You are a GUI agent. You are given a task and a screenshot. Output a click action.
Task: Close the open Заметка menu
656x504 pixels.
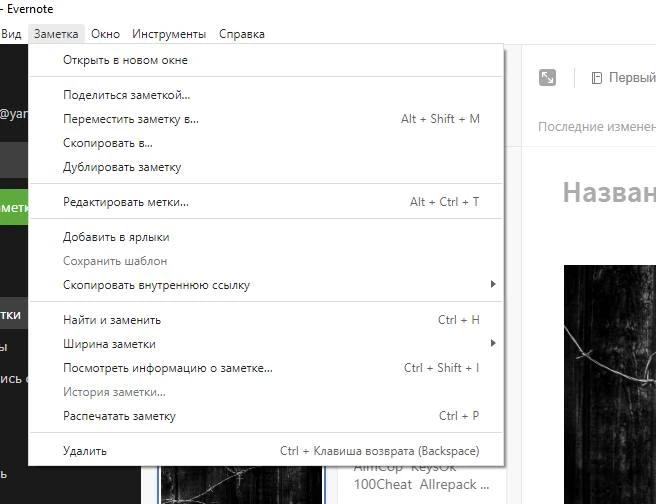[x=56, y=34]
